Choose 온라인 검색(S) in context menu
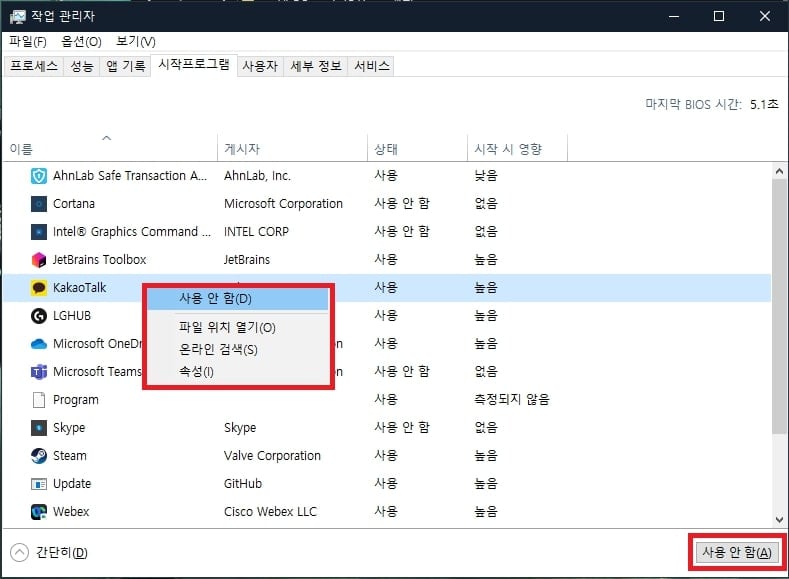Screen dimensions: 789x579 point(238,350)
